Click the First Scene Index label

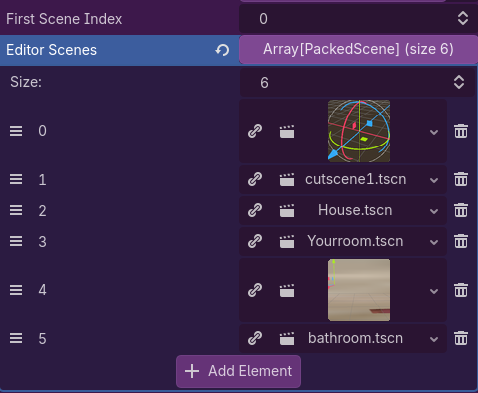[x=64, y=19]
